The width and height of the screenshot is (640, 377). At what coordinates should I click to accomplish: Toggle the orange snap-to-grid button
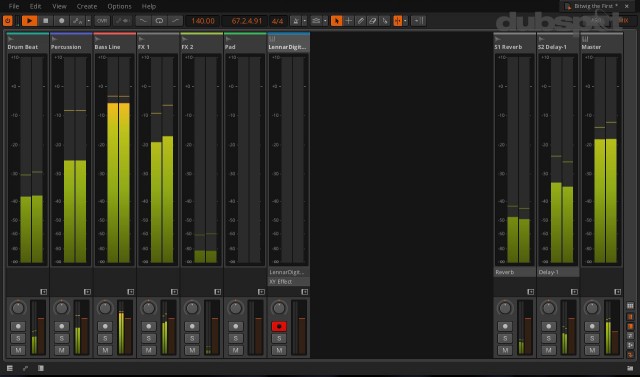[398, 21]
